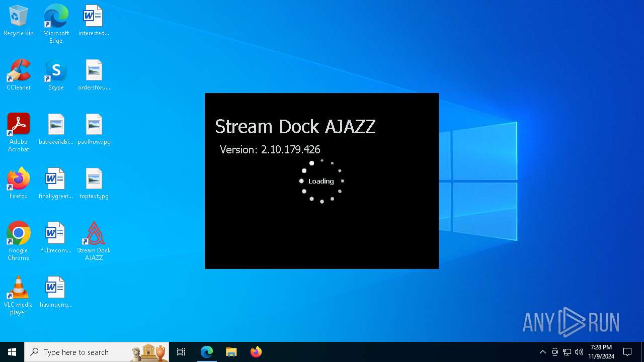The image size is (644, 362).
Task: Select the toptext.jpg file icon
Action: pyautogui.click(x=94, y=184)
